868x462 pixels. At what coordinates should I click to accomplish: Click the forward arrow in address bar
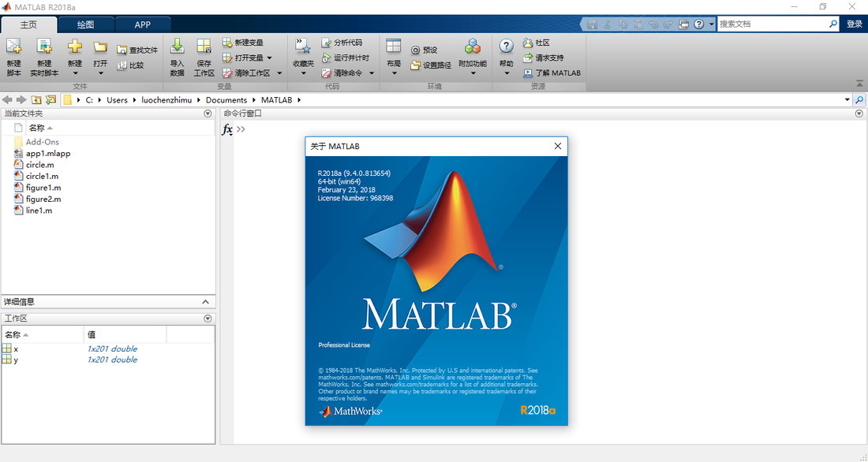pyautogui.click(x=21, y=99)
